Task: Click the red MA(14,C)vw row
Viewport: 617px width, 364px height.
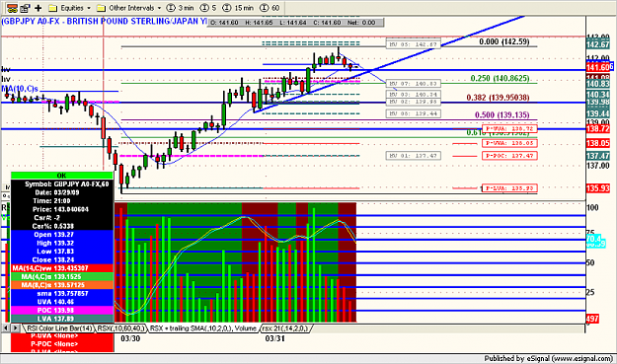Action: (x=62, y=268)
